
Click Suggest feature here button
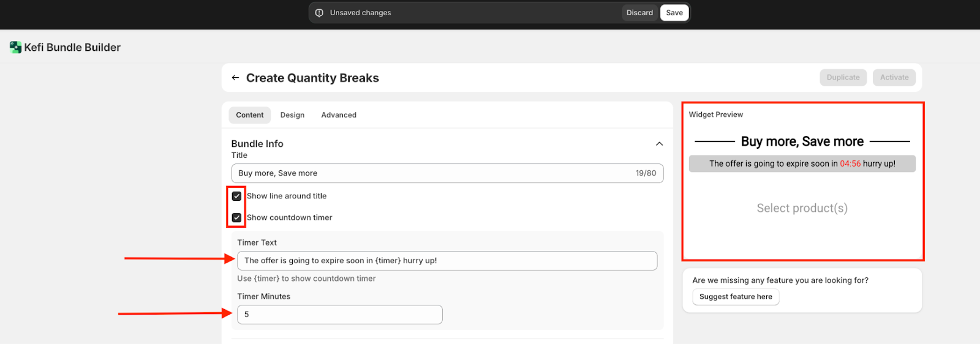point(736,297)
